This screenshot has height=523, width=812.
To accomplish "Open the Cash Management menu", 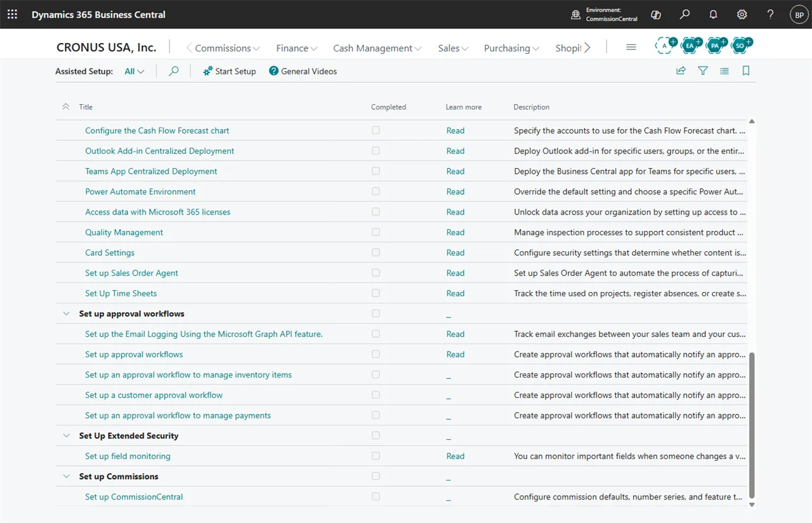I will coord(377,48).
